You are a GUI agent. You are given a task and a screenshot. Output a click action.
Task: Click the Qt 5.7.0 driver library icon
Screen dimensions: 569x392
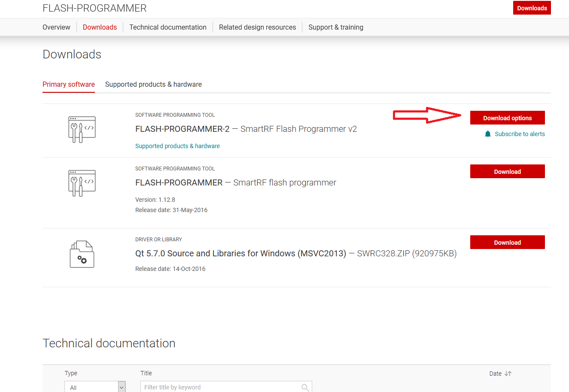pyautogui.click(x=82, y=254)
